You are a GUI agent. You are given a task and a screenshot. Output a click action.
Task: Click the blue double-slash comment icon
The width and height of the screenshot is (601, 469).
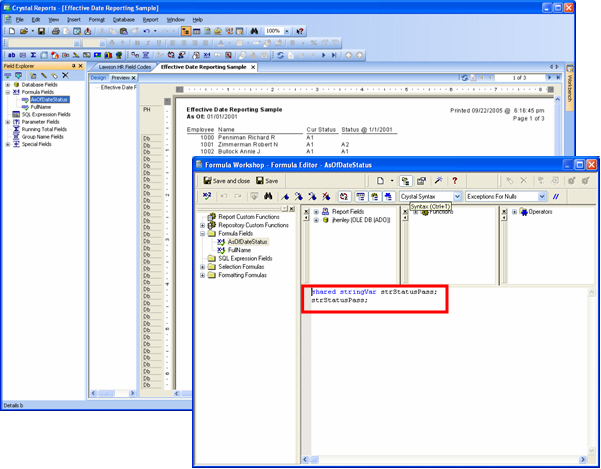(555, 197)
